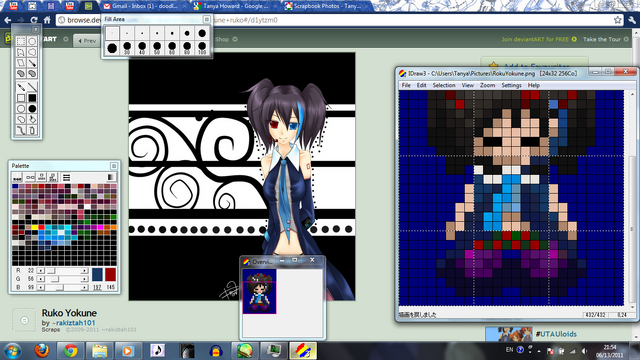Screen dimensions: 640x360
Task: Pick the paint bucket fill tool
Action: (x=32, y=120)
